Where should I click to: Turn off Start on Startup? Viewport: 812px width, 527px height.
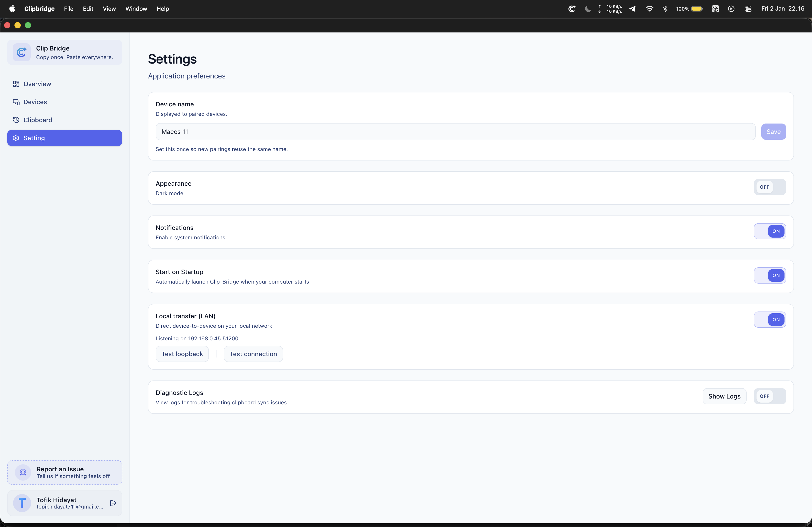click(770, 275)
